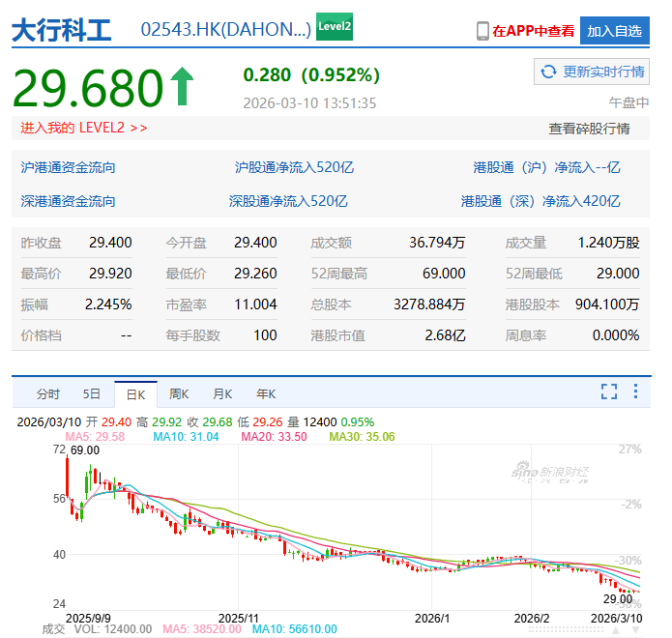Click the phone icon beside 在APP中查看
The image size is (672, 638).
pos(482,31)
